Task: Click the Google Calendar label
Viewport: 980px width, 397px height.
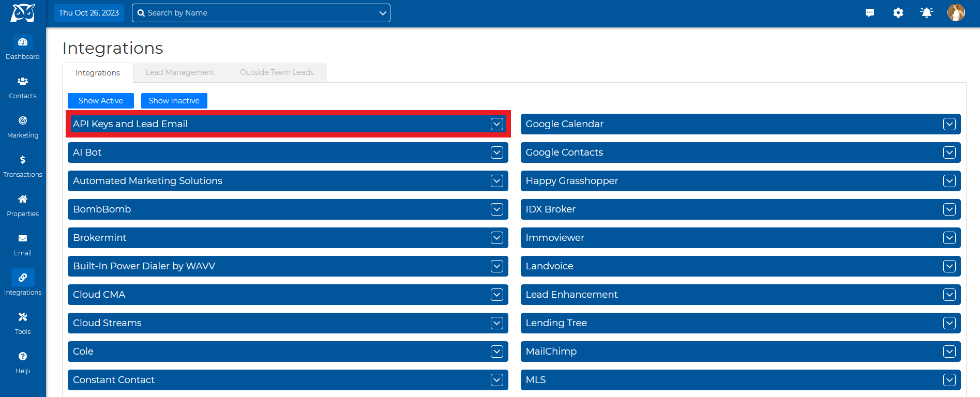Action: (565, 124)
